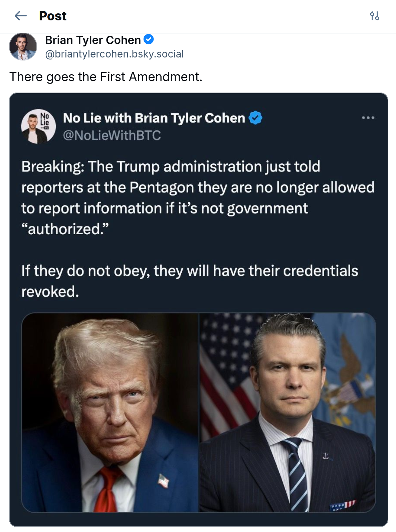
Task: Click the @briantylercohen.bsky.social handle
Action: point(114,54)
